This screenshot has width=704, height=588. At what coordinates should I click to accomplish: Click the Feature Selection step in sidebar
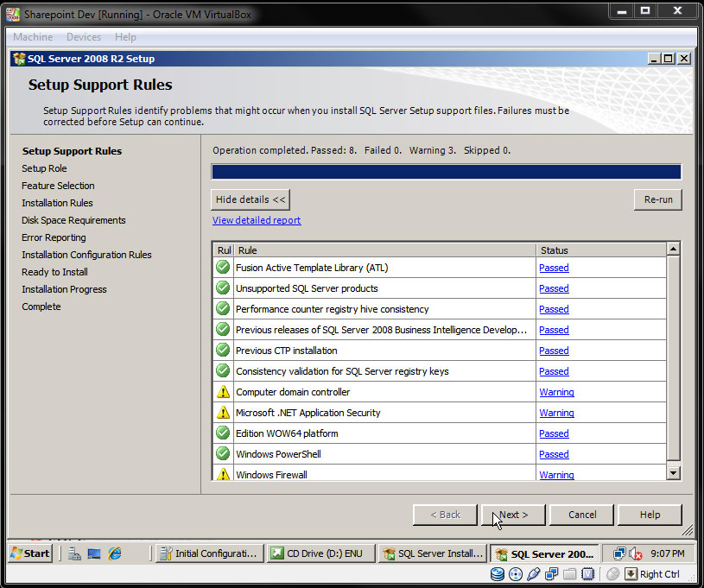coord(58,186)
